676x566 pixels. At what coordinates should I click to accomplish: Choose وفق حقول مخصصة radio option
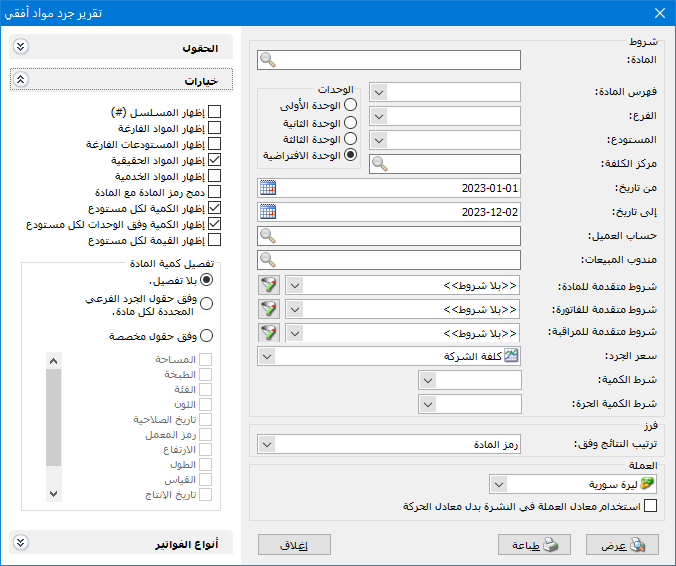[x=207, y=335]
